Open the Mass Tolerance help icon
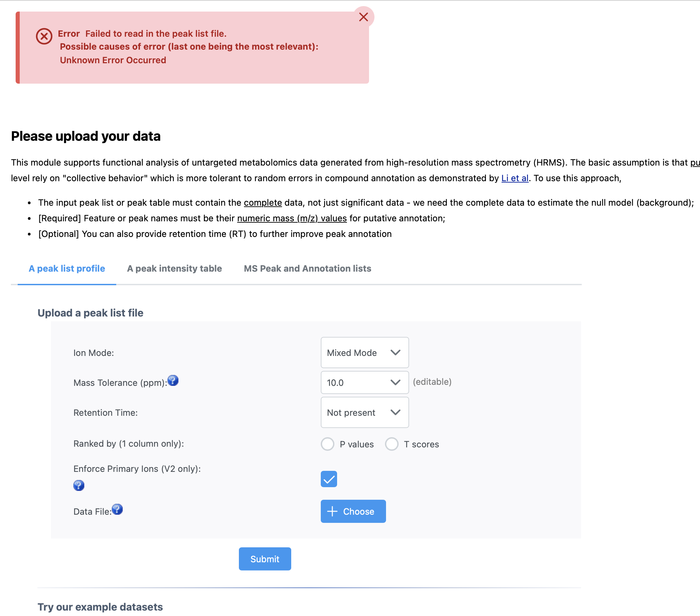Screen dimensions: 700x616 click(173, 380)
